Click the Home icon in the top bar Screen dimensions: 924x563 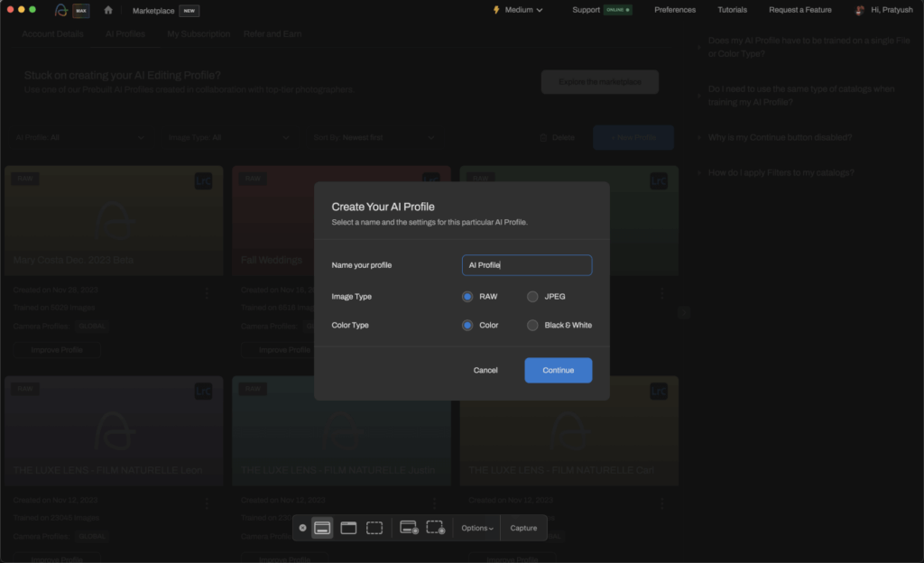(106, 10)
